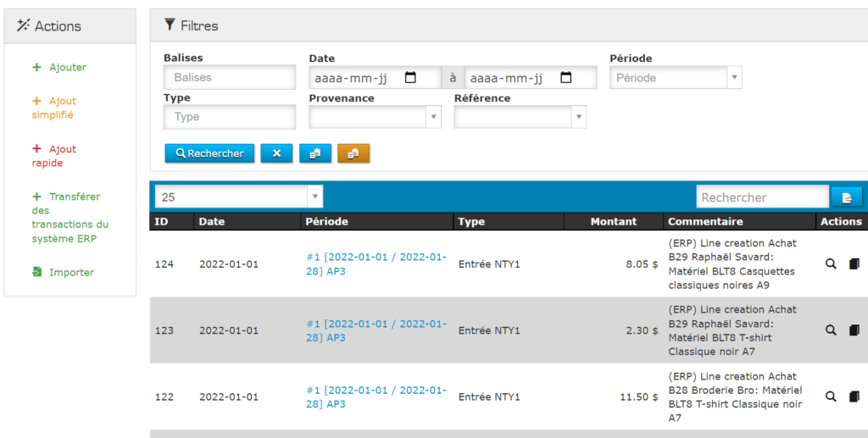
Task: Click the end date field
Action: tap(531, 78)
